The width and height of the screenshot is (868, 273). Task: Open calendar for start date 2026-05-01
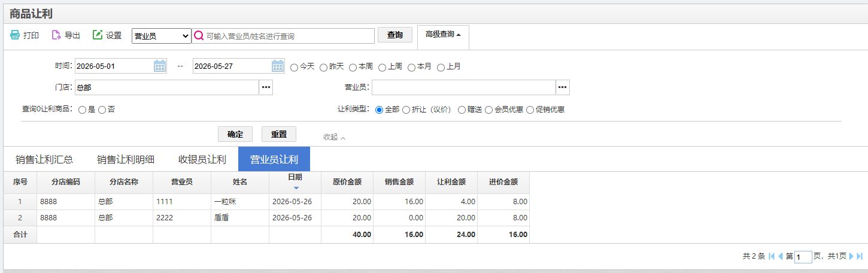[160, 66]
